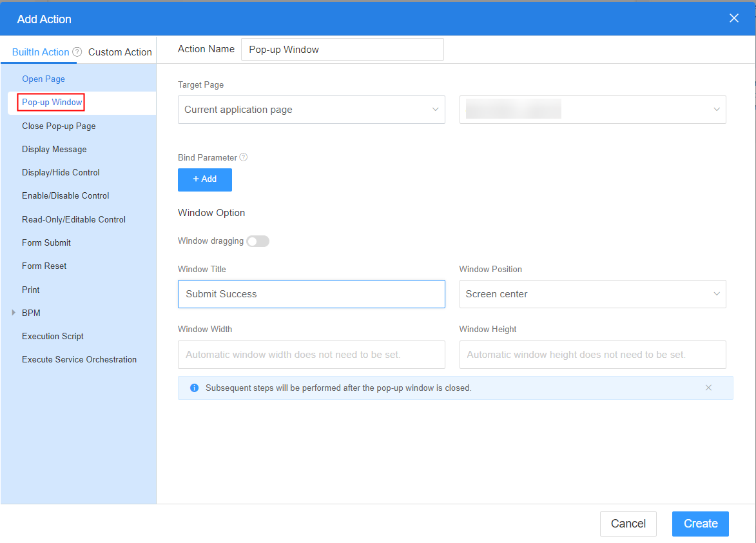Screen dimensions: 756x543
Task: Click the Window Title input field
Action: tap(311, 294)
